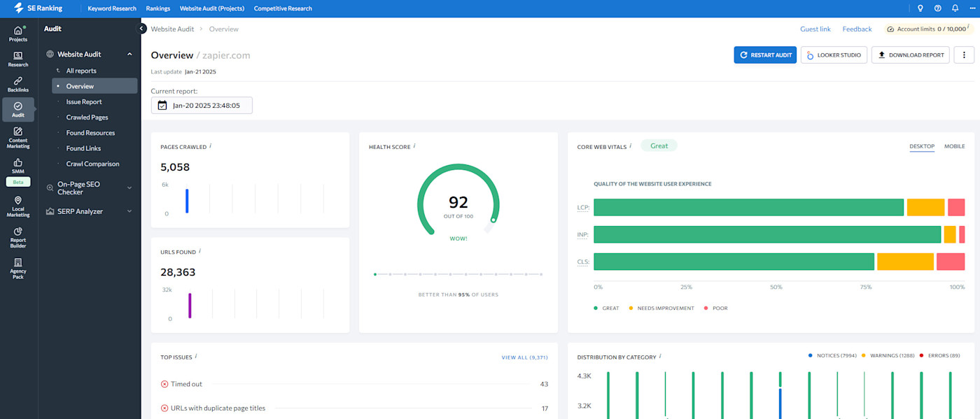The height and width of the screenshot is (419, 980).
Task: Click the Distribution by Category info icon
Action: pyautogui.click(x=660, y=356)
